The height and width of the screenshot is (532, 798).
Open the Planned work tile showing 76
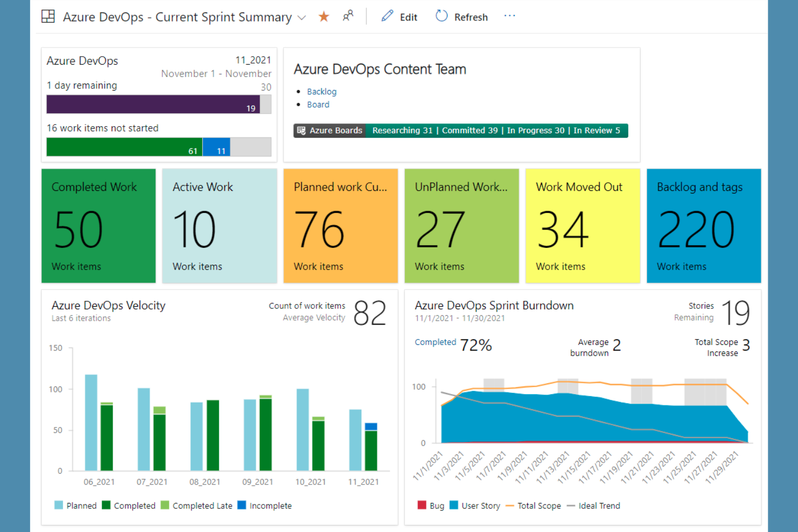(x=341, y=226)
